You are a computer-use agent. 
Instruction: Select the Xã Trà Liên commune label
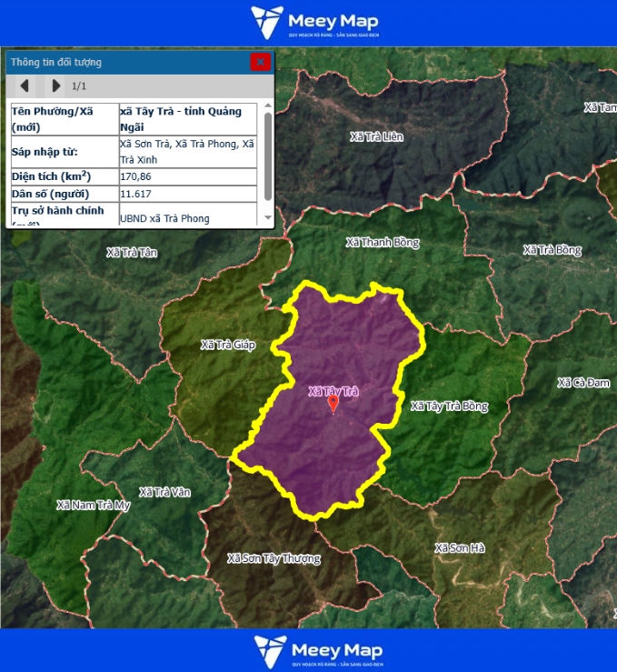(x=376, y=136)
